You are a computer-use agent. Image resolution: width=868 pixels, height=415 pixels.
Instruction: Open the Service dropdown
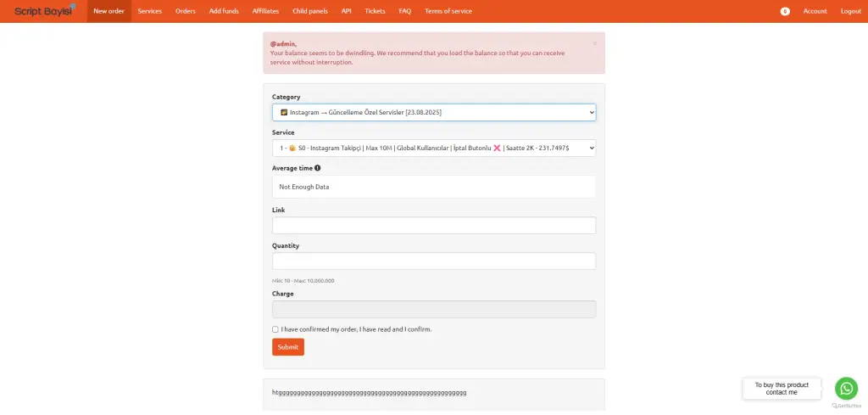[x=434, y=148]
